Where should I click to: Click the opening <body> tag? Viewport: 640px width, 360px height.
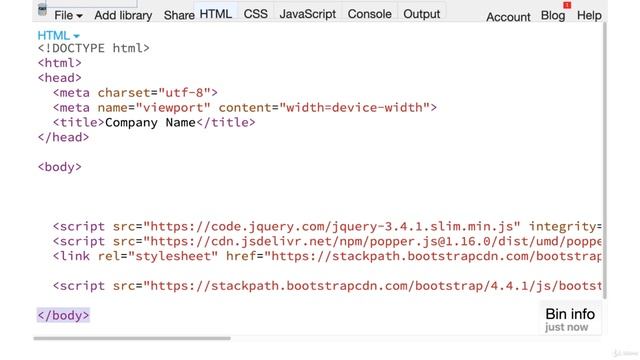tap(60, 167)
